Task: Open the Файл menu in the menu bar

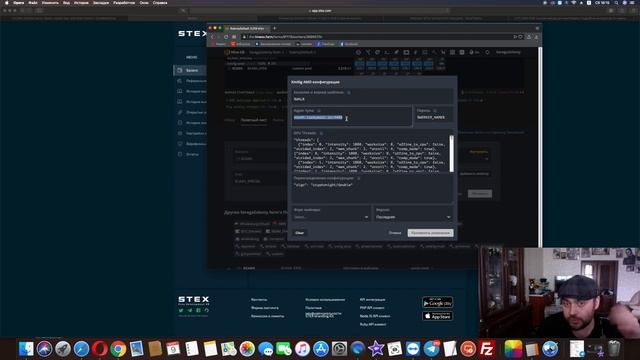Action: tap(33, 2)
